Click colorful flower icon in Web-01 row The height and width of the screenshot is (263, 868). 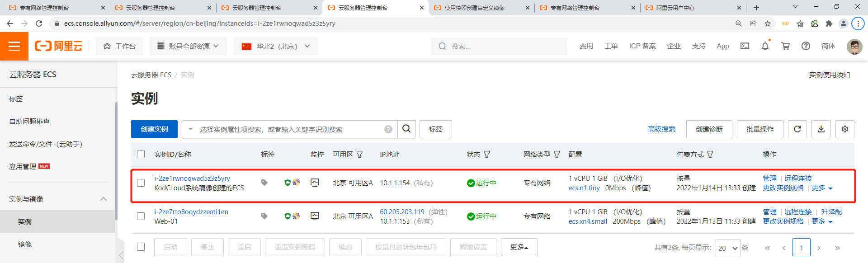[x=296, y=216]
